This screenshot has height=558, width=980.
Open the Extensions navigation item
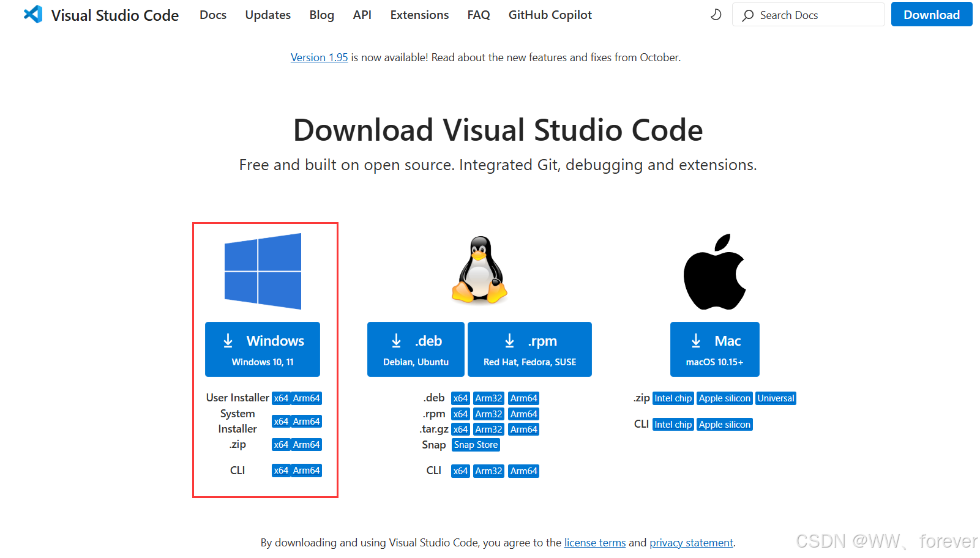click(x=419, y=15)
